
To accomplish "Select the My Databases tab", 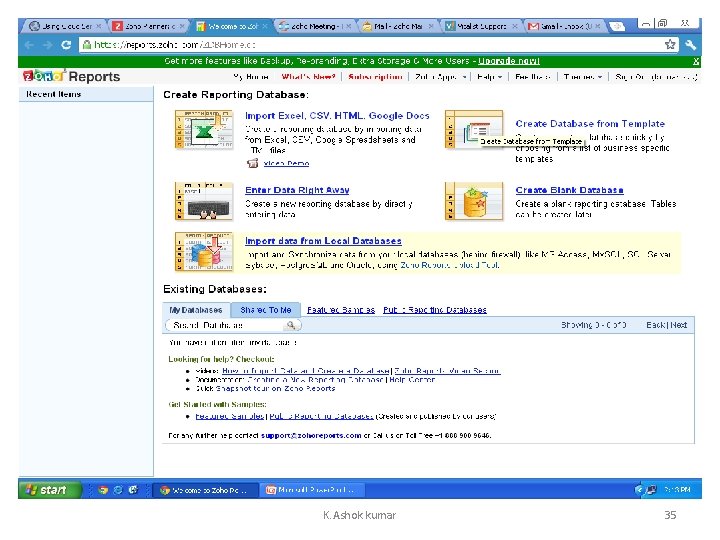I will pyautogui.click(x=196, y=310).
